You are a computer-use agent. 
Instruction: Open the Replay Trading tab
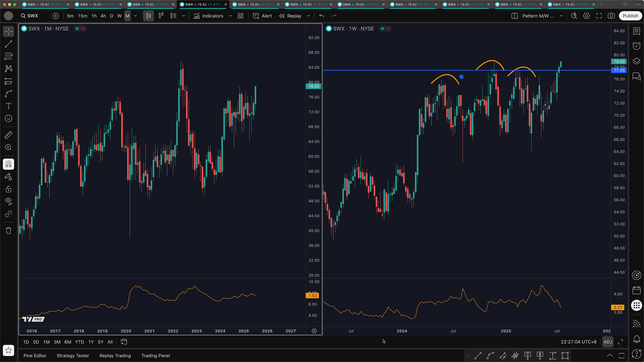(115, 355)
